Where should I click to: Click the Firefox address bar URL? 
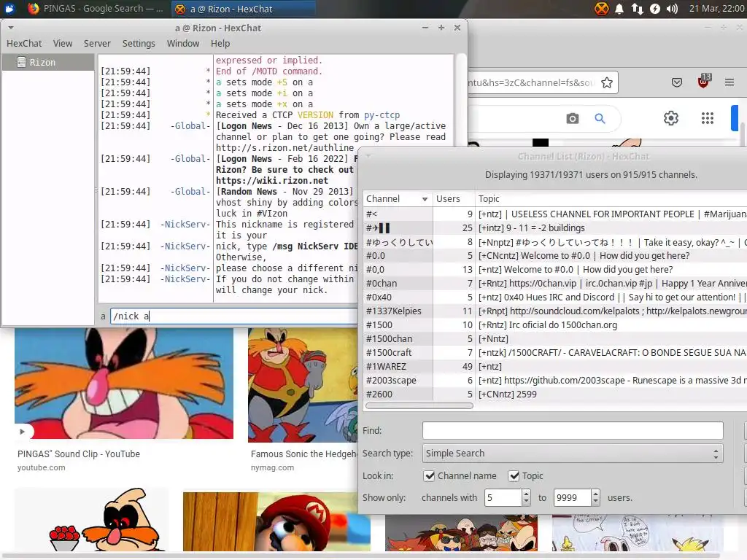click(x=531, y=83)
